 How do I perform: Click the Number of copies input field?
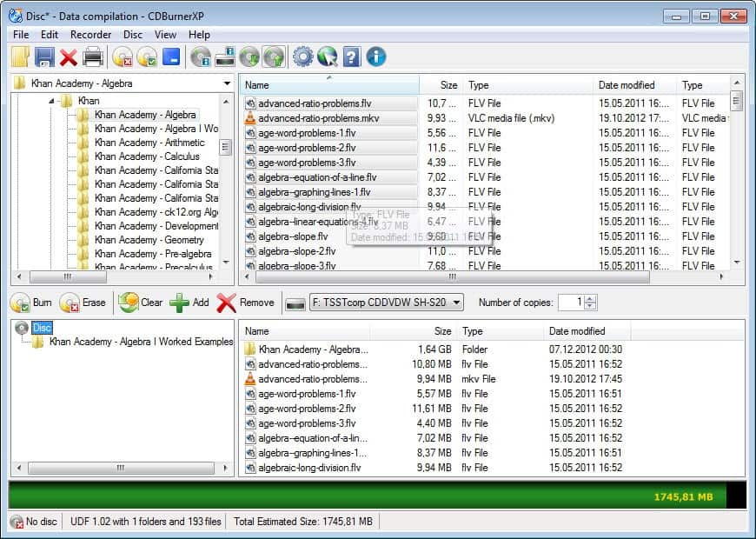571,303
